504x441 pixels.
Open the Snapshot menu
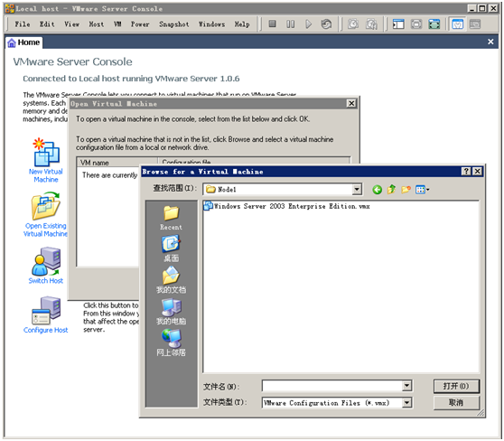(x=174, y=24)
